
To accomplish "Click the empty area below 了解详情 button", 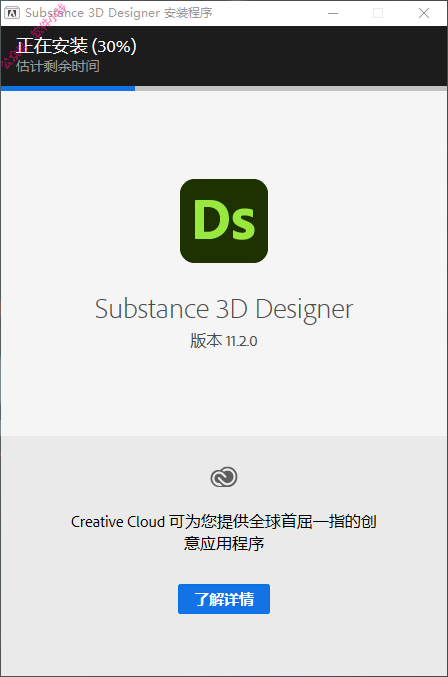I will 224,643.
